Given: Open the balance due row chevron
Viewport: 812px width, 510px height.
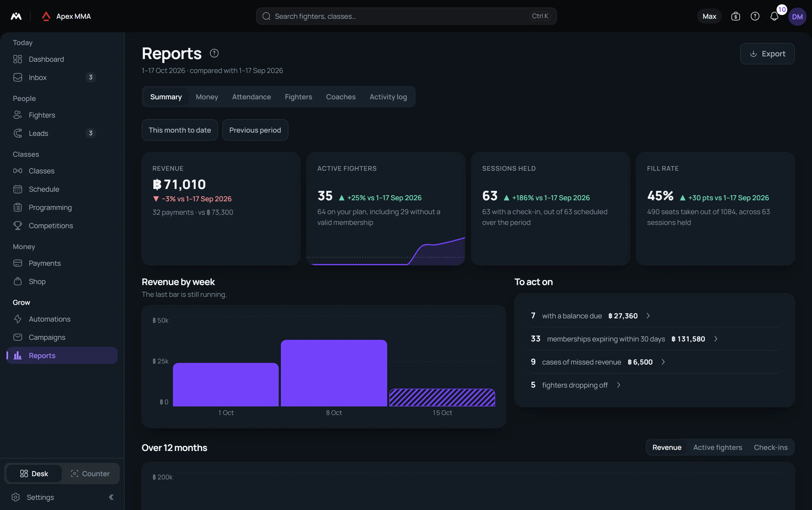Looking at the screenshot, I should pos(648,316).
